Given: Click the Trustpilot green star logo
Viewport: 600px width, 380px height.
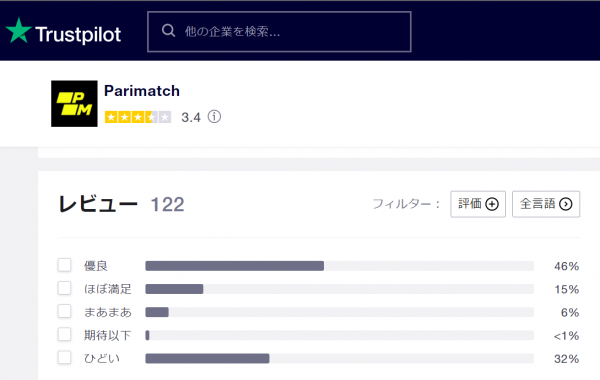Looking at the screenshot, I should pos(18,31).
